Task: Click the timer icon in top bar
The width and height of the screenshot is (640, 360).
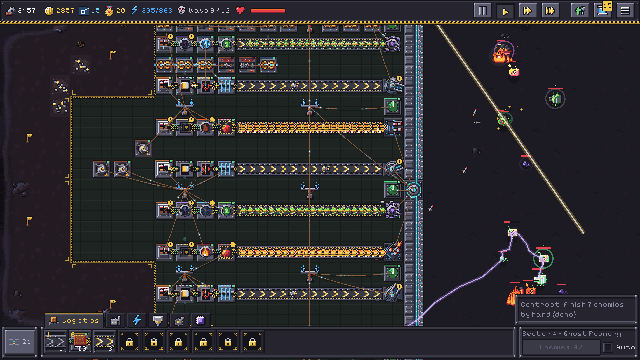Action: point(10,11)
